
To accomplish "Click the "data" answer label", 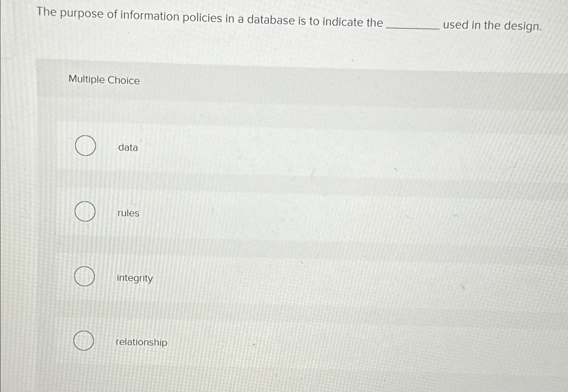I will (x=128, y=148).
